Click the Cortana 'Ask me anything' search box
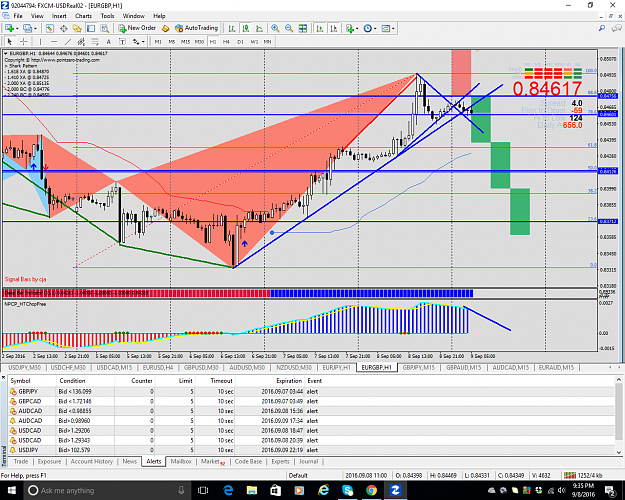 [x=106, y=490]
